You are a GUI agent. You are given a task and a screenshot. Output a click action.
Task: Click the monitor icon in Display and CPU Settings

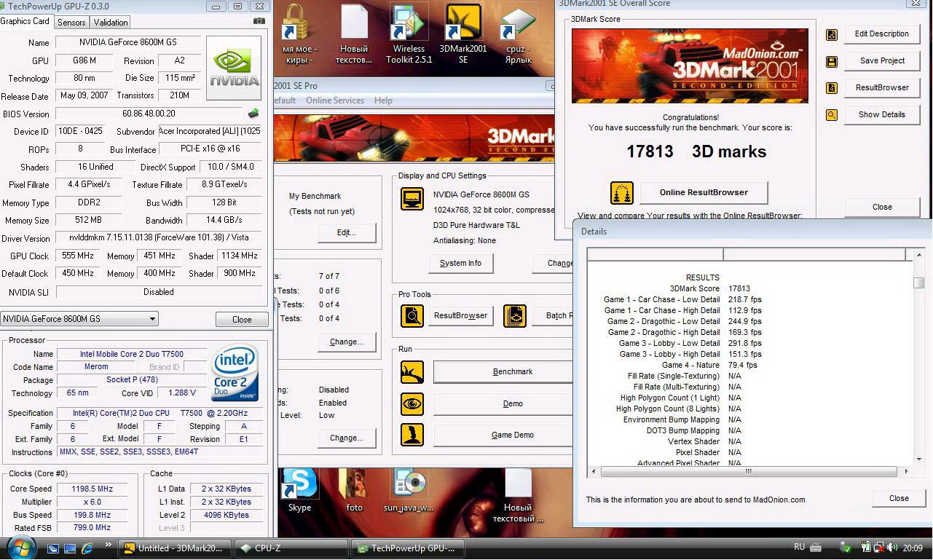pos(412,199)
